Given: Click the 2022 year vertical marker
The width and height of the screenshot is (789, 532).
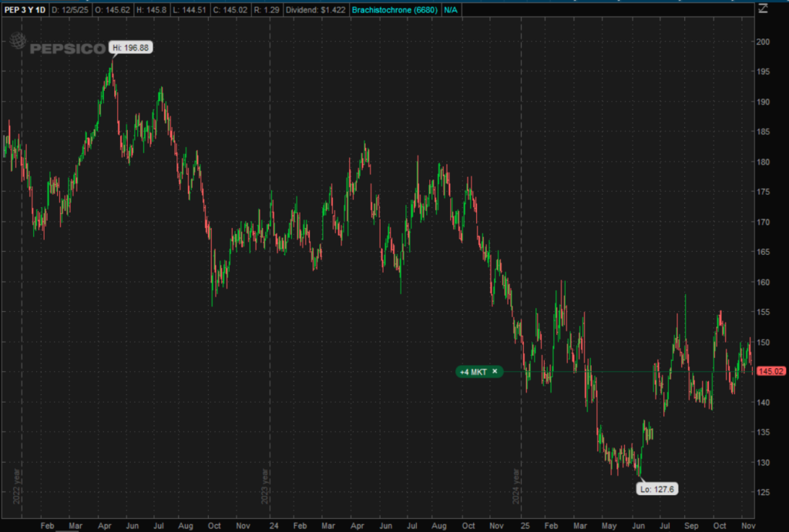Looking at the screenshot, I should point(15,485).
